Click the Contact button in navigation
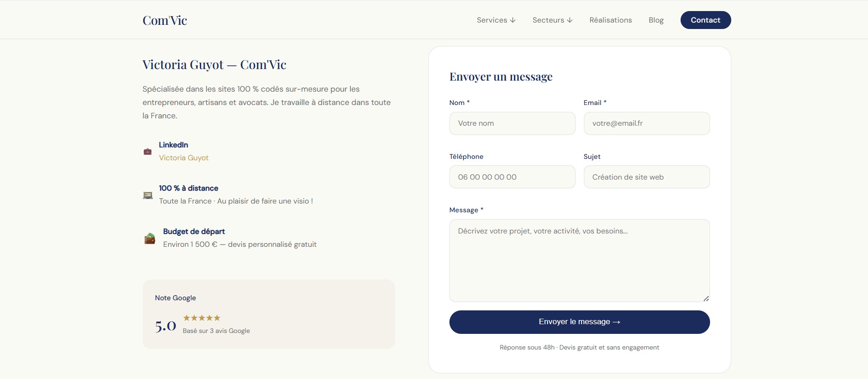Viewport: 868px width, 379px height. pos(705,20)
